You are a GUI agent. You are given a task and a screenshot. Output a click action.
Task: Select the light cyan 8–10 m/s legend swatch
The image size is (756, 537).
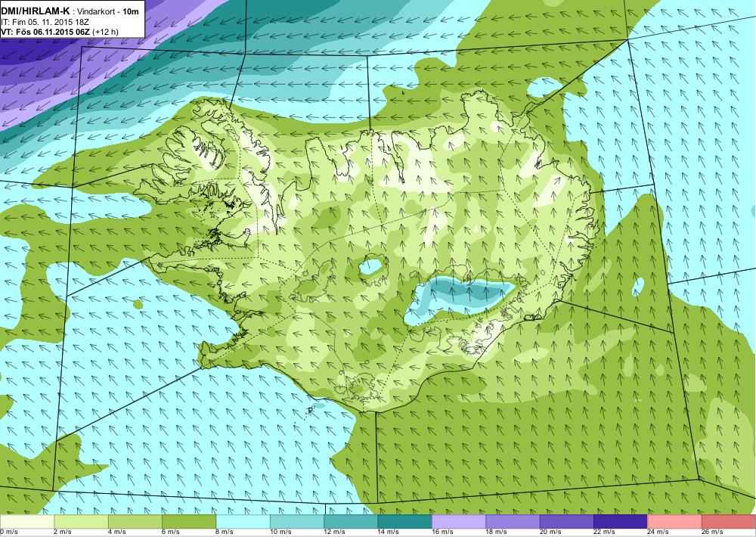pyautogui.click(x=243, y=521)
